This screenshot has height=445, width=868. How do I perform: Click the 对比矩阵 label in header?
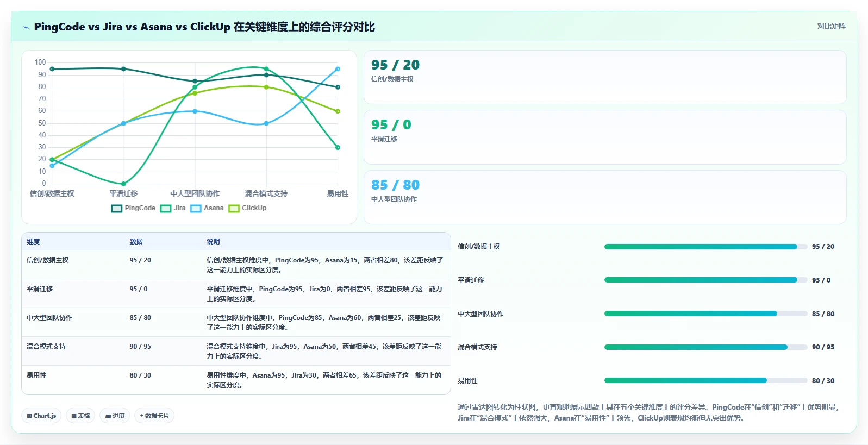pos(831,26)
